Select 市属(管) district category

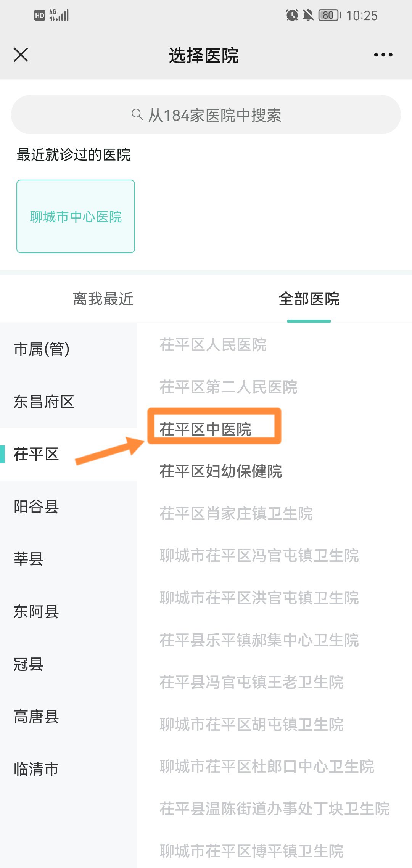42,349
